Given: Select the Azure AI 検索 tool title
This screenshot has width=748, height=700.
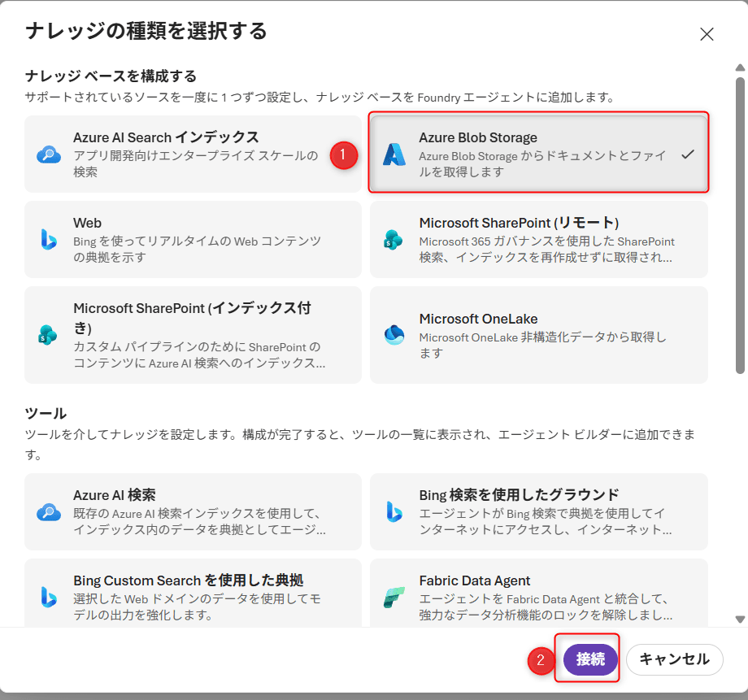Looking at the screenshot, I should pos(115,495).
